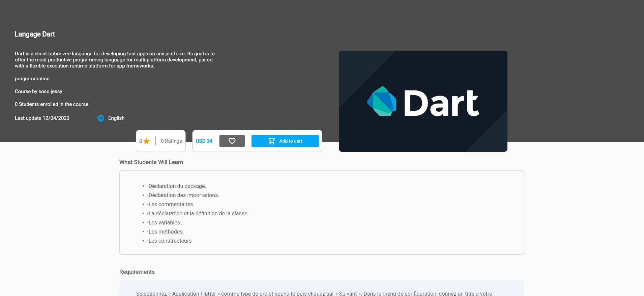The width and height of the screenshot is (644, 296).
Task: Click the Les variables list item
Action: (x=164, y=223)
